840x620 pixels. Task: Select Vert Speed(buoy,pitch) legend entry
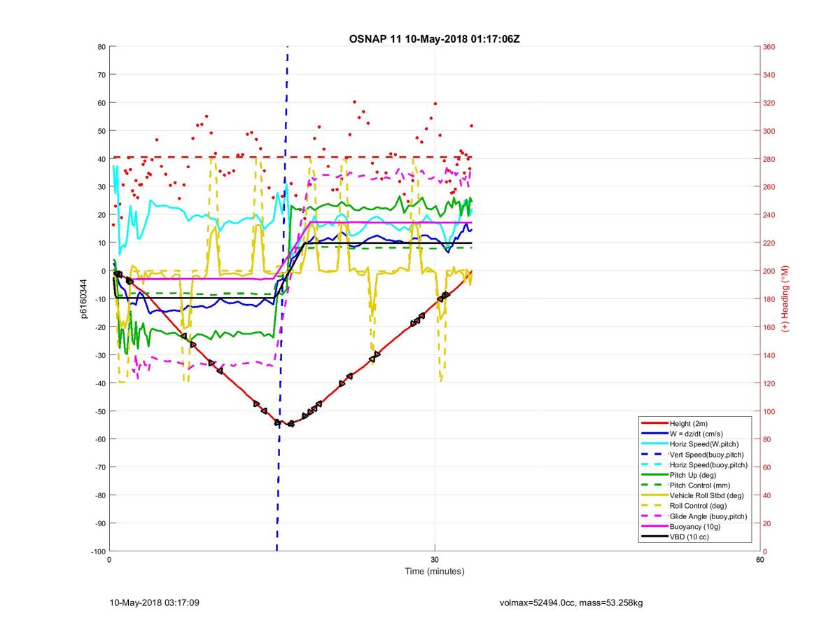708,455
